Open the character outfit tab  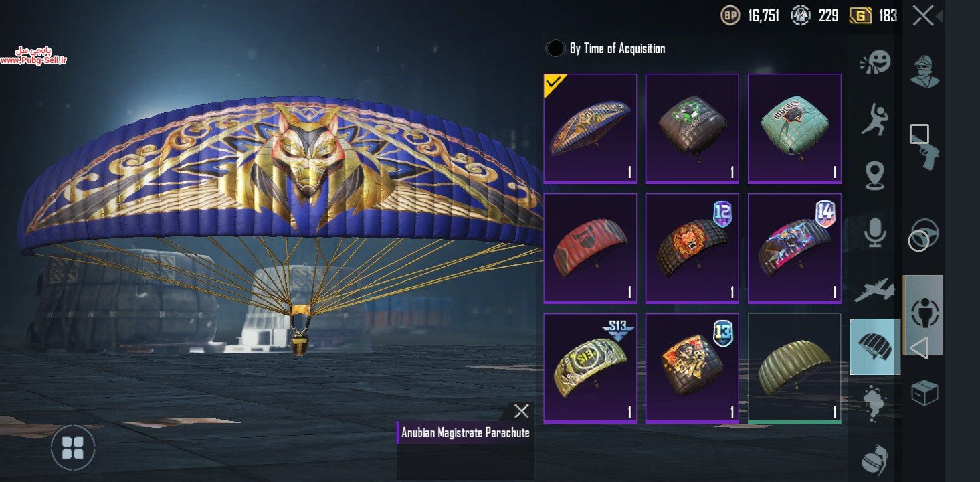coord(925,70)
